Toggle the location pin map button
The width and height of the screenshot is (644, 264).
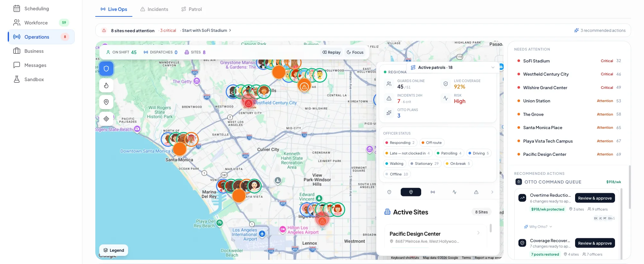(106, 102)
